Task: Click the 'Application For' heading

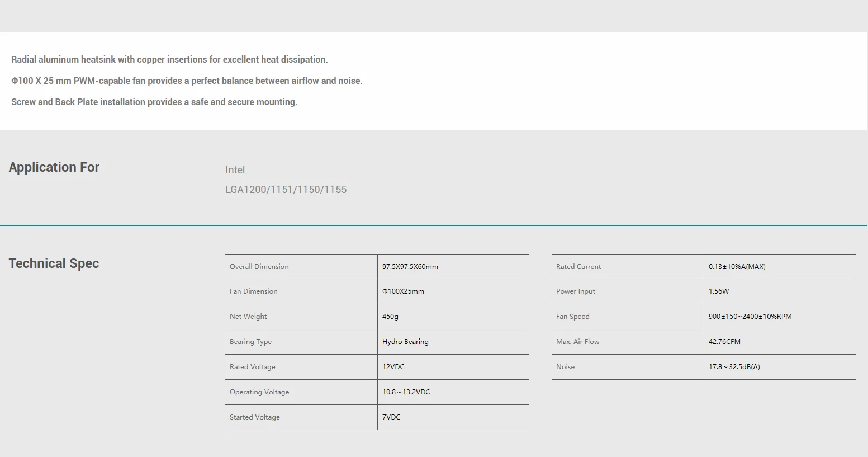Action: point(54,167)
